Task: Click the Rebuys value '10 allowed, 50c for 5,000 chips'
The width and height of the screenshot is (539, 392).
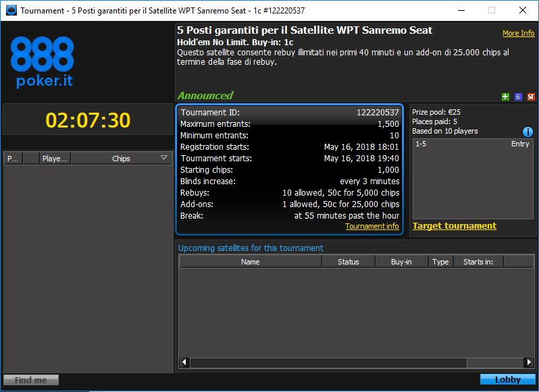Action: (340, 193)
